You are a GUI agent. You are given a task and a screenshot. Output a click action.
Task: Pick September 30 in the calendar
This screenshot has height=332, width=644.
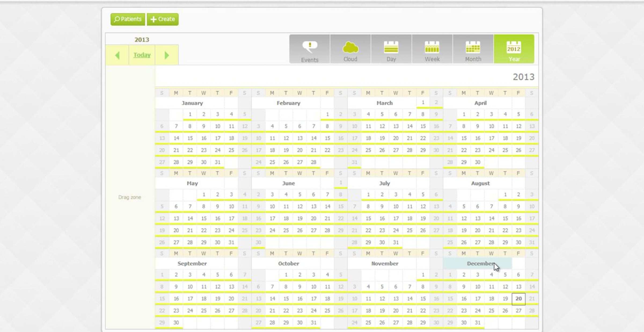point(176,323)
